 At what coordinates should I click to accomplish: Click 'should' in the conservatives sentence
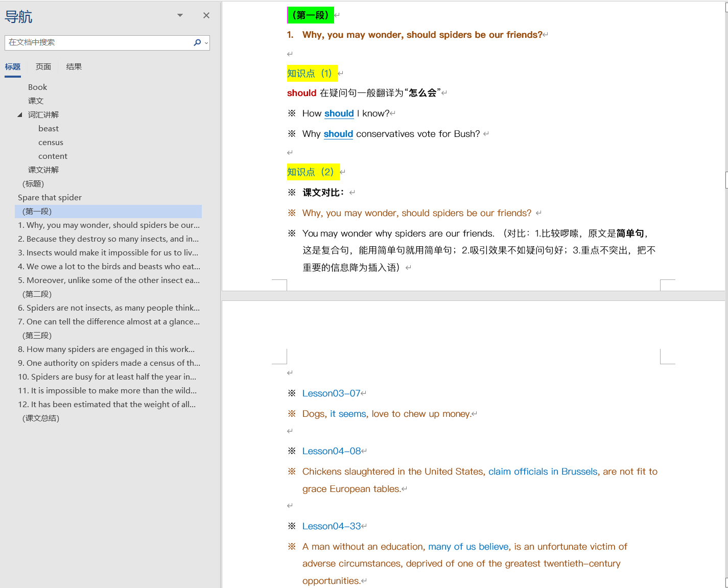[x=338, y=134]
